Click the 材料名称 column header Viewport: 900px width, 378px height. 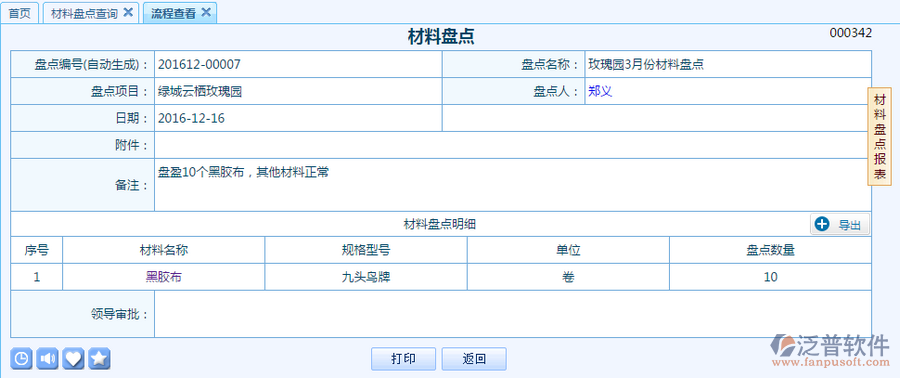(164, 250)
